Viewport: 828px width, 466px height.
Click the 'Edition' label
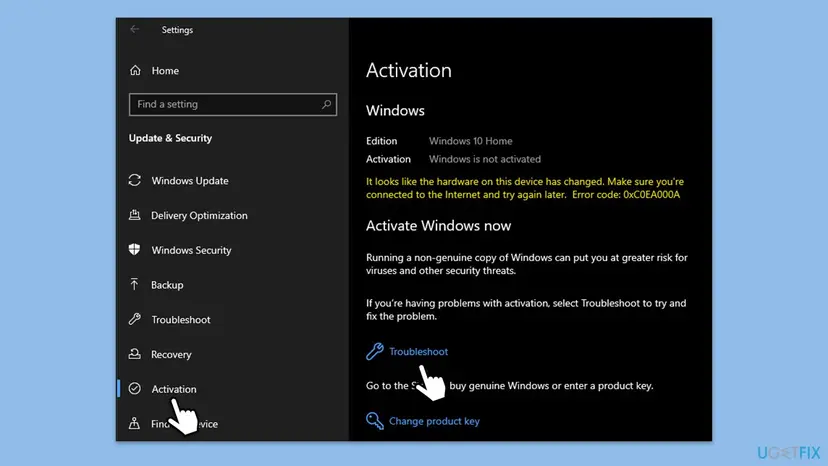click(x=381, y=141)
